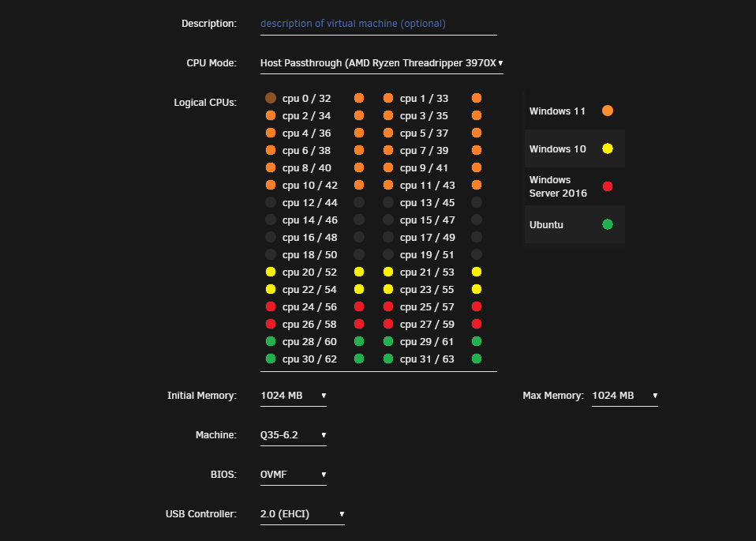Toggle cpu 33 dot after cpu 1 / 33
The image size is (756, 541).
click(x=477, y=99)
